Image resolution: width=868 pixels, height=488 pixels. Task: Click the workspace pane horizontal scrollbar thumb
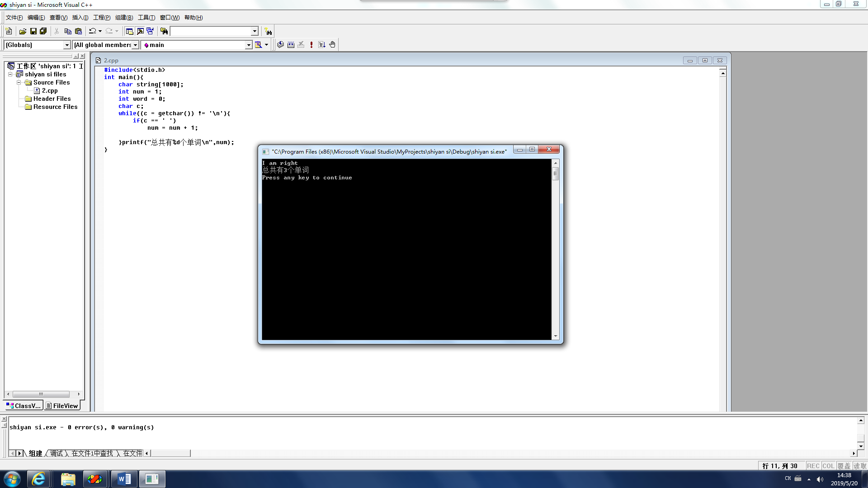click(41, 394)
